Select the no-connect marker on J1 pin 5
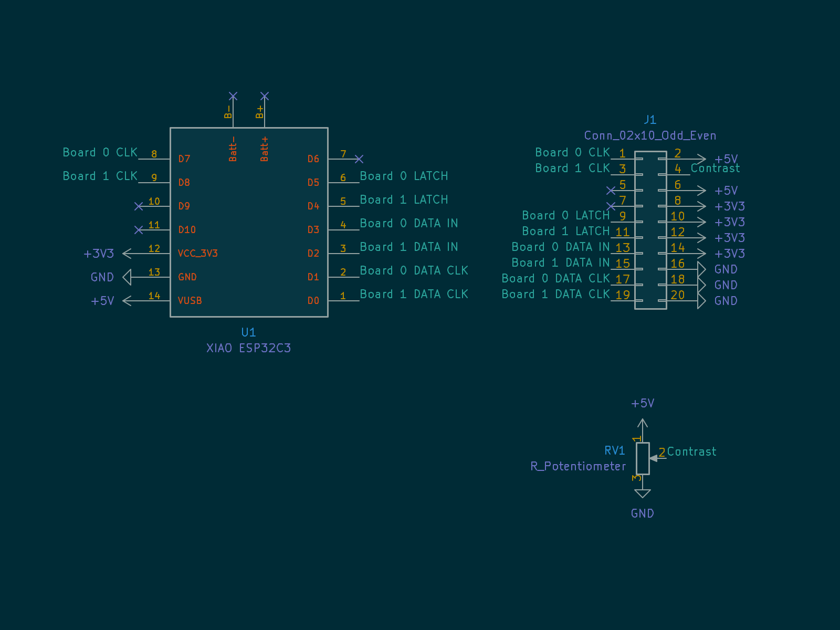This screenshot has height=630, width=840. pyautogui.click(x=611, y=191)
